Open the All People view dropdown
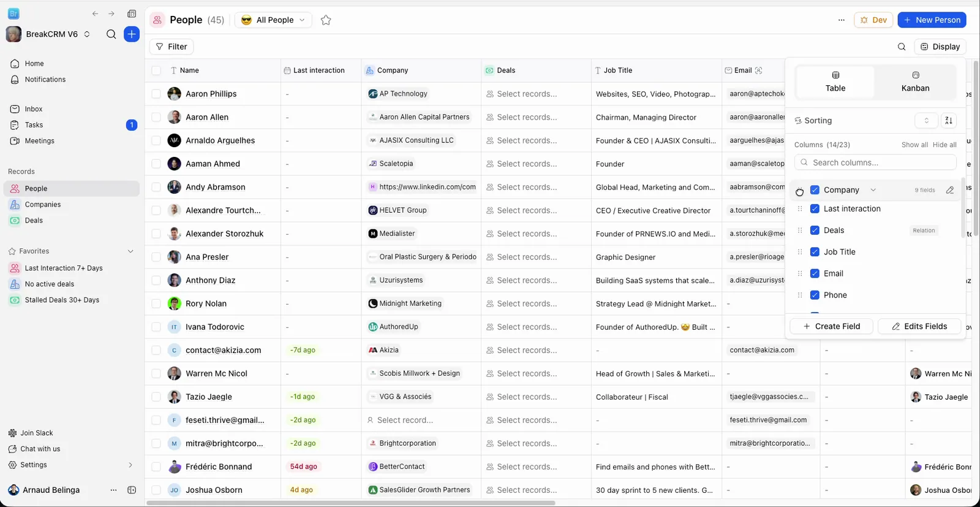The image size is (980, 507). (x=273, y=20)
